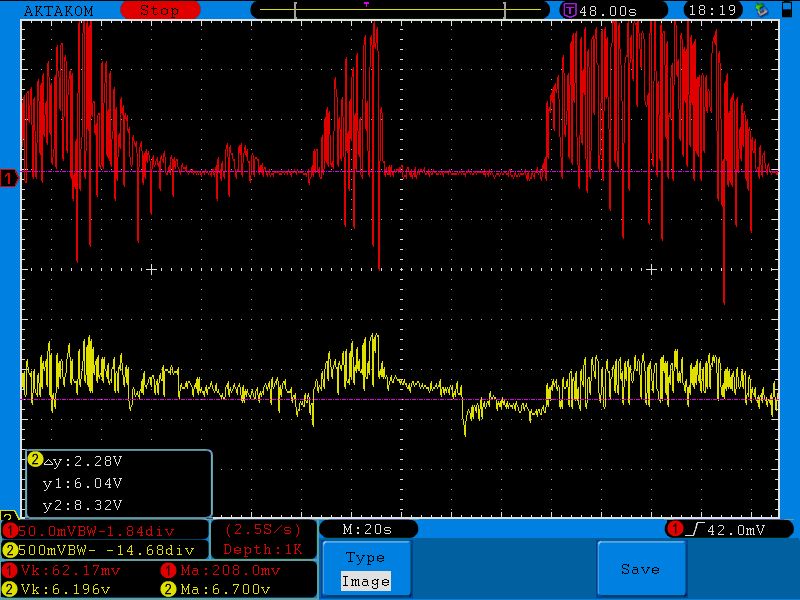Viewport: 800px width, 600px height.
Task: Click the red channel 1 scale badge
Action: pyautogui.click(x=11, y=529)
